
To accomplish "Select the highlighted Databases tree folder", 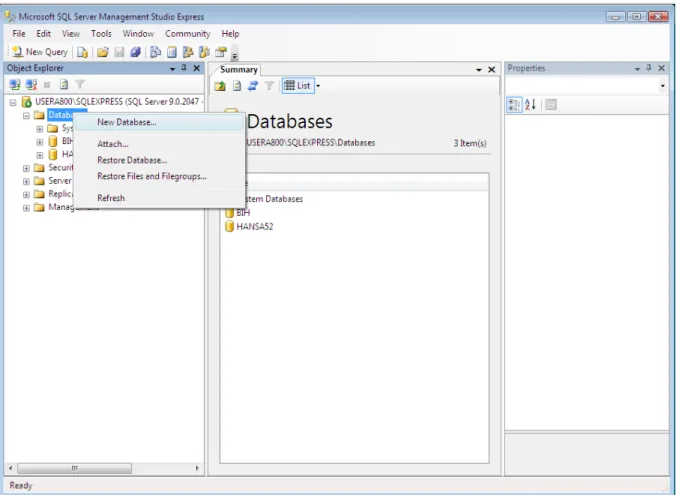I will [x=61, y=115].
